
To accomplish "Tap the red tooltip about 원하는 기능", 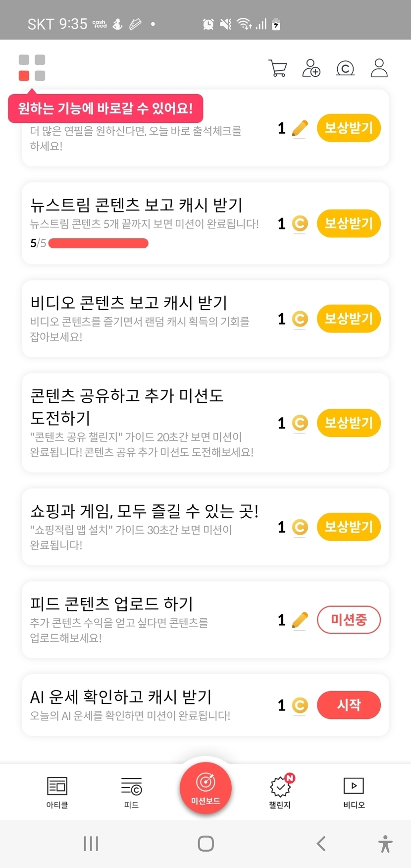I will [x=105, y=108].
